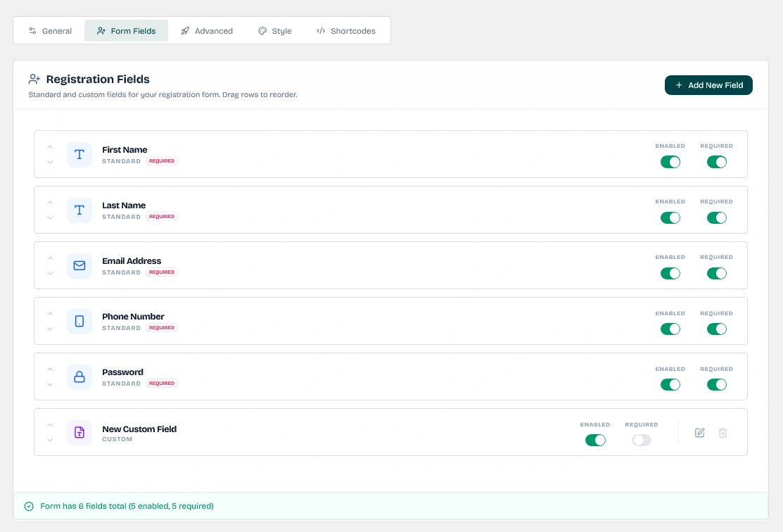Delete New Custom Field with trash icon
The height and width of the screenshot is (532, 783).
[722, 433]
